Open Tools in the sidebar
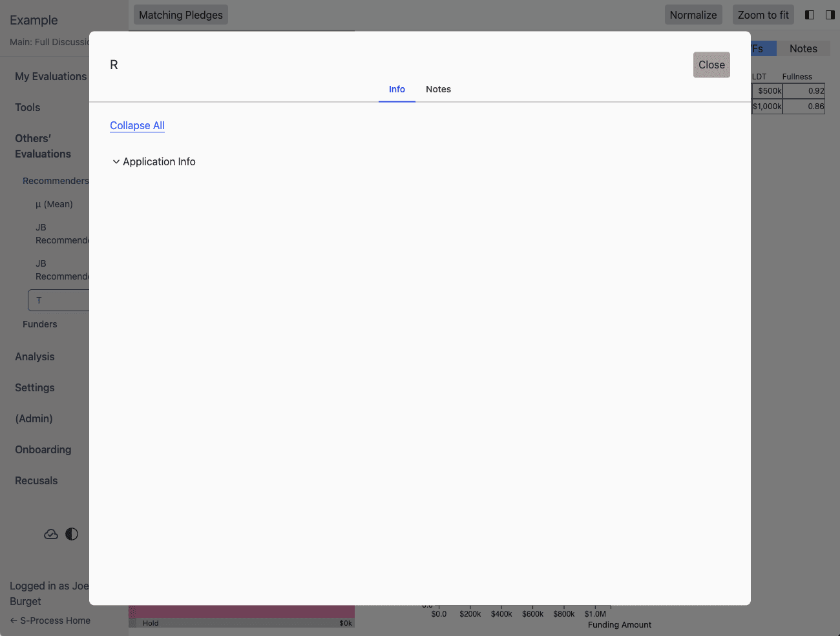This screenshot has height=636, width=840. pos(28,107)
